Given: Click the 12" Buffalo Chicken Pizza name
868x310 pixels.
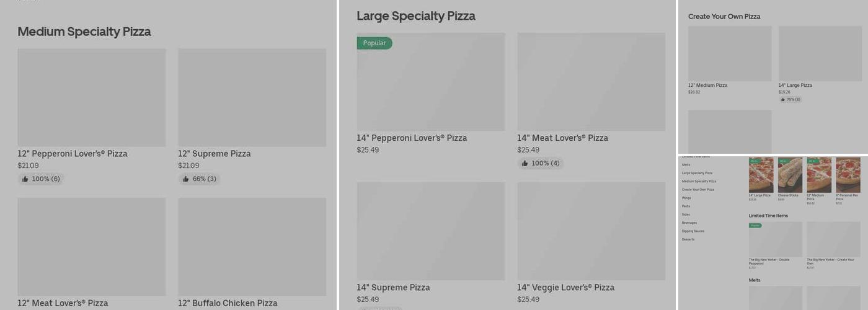Looking at the screenshot, I should (228, 303).
